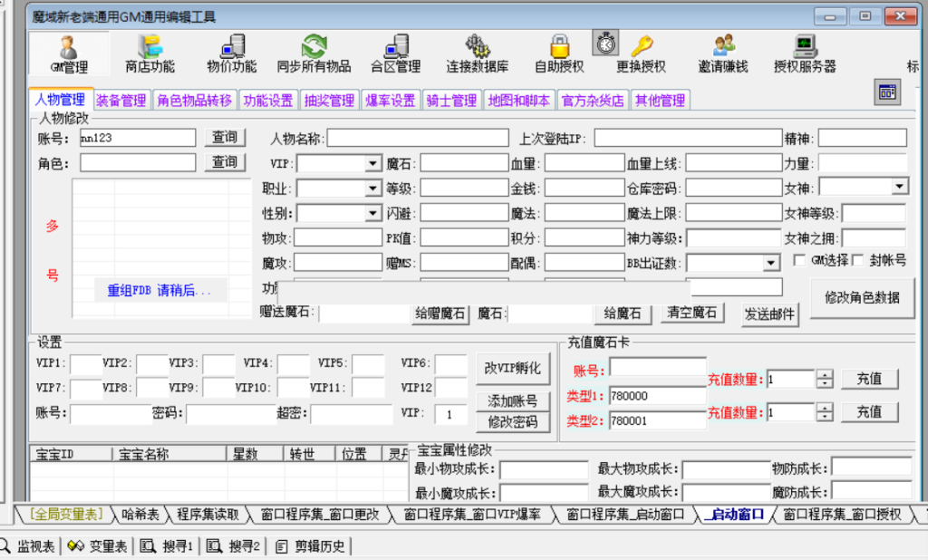Viewport: 928px width, 560px height.
Task: Click the 上次登陆IP input field
Action: pos(689,138)
